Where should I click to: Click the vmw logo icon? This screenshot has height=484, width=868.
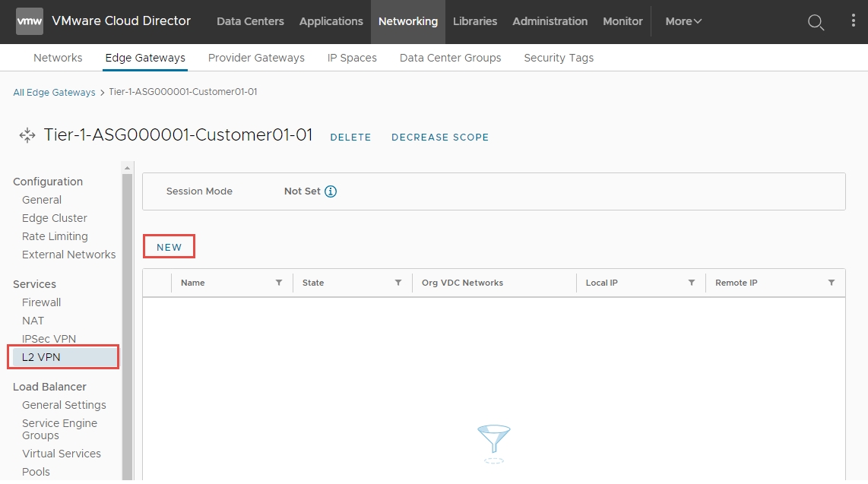[30, 21]
